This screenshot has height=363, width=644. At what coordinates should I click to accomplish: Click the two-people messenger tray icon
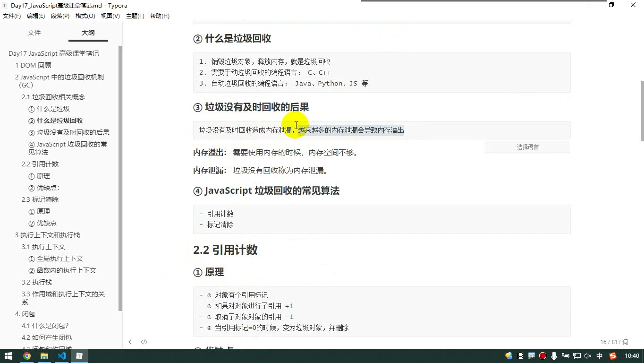(508, 356)
